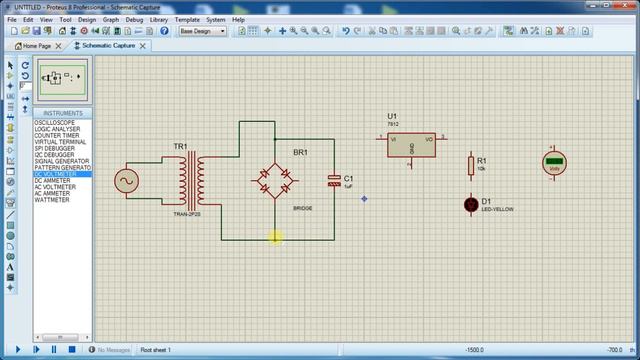Click the Center At Cursor plus icon
640x360 pixels.
282,31
